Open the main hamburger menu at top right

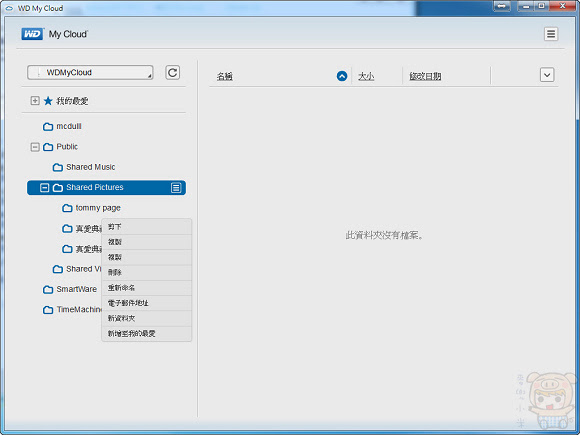pos(551,34)
